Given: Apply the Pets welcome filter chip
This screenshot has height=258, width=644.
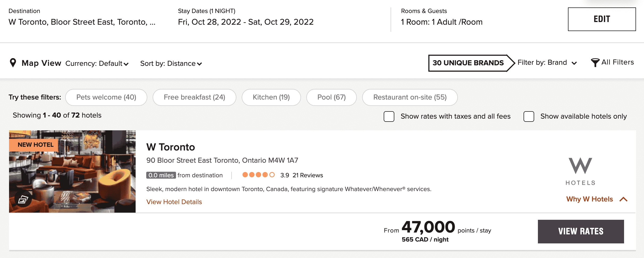Looking at the screenshot, I should coord(106,97).
